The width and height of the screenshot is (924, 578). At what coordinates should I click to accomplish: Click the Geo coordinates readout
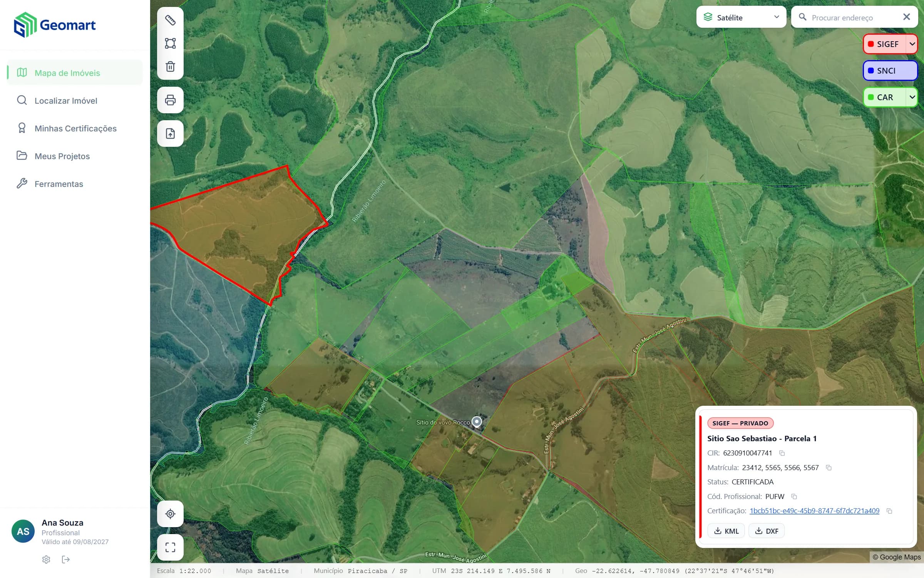tap(675, 571)
